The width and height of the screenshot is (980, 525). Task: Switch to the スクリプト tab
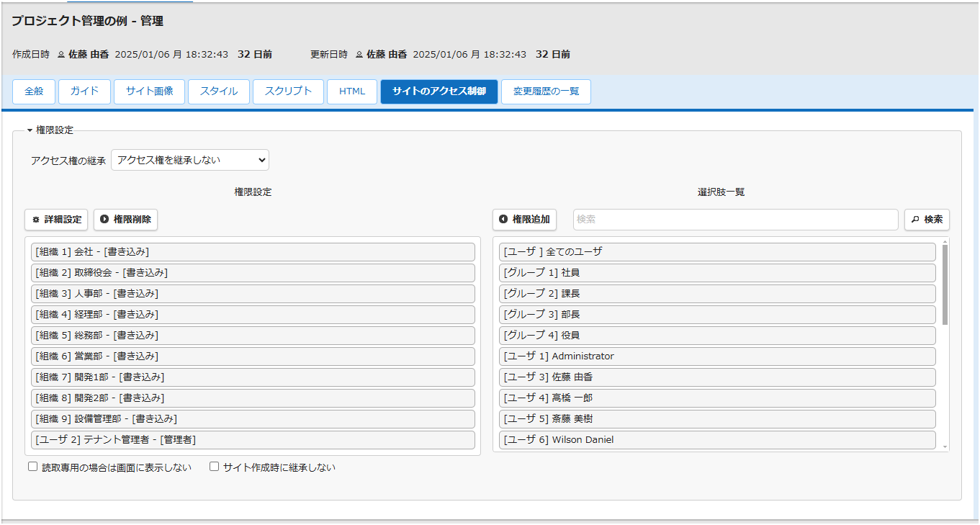288,91
